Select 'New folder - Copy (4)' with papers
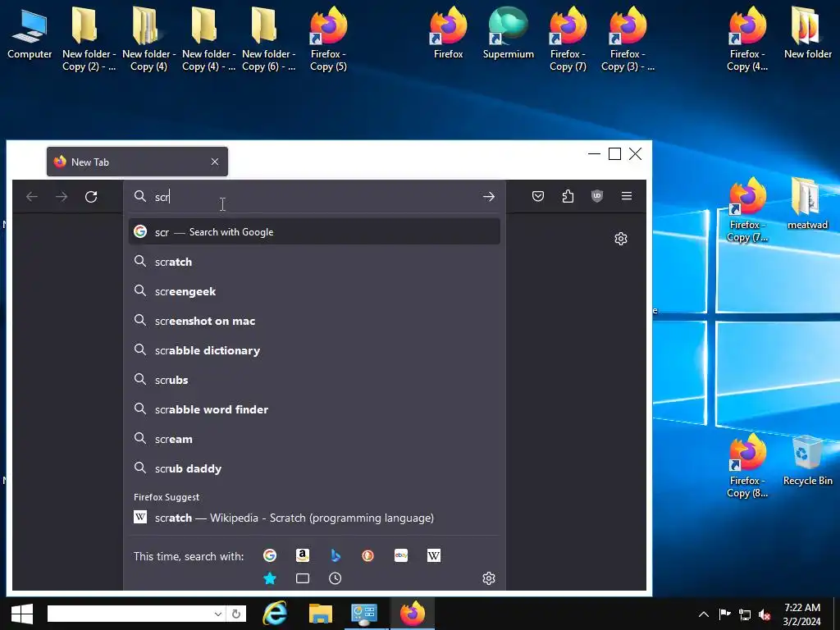840x630 pixels. pyautogui.click(x=149, y=39)
